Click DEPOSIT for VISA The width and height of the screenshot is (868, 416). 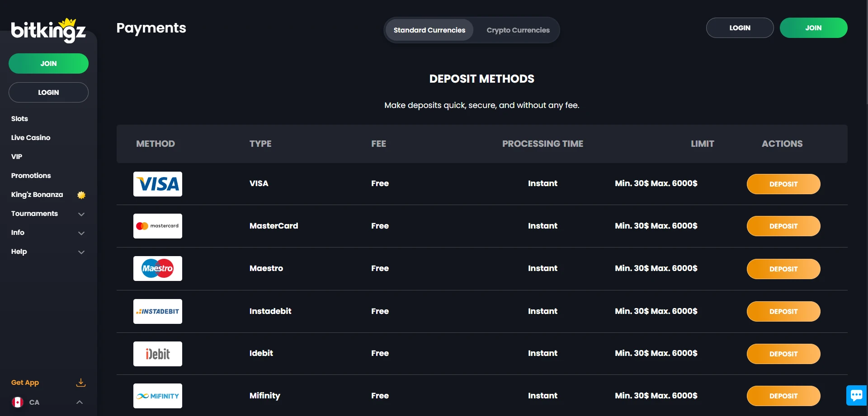click(x=783, y=184)
